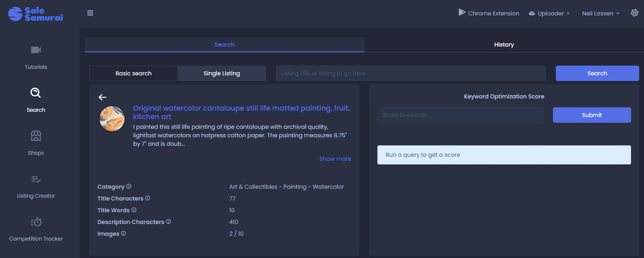Open the Listing Creator checklist icon

[36, 179]
